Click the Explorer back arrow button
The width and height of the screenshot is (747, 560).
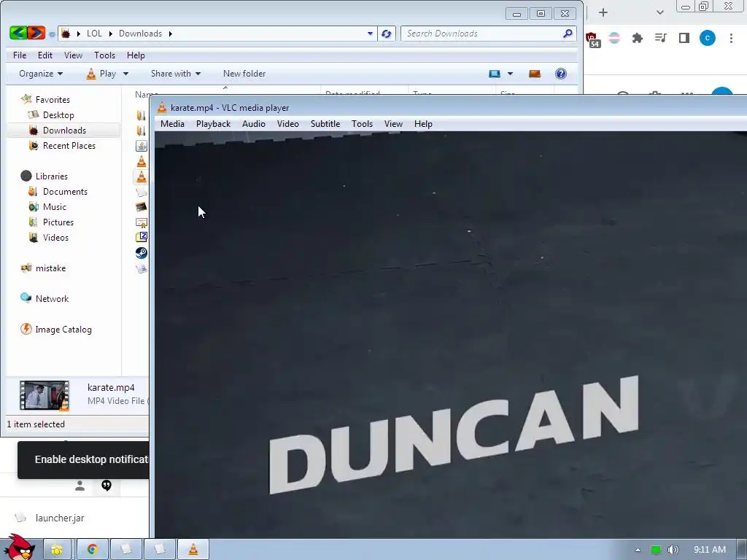18,33
